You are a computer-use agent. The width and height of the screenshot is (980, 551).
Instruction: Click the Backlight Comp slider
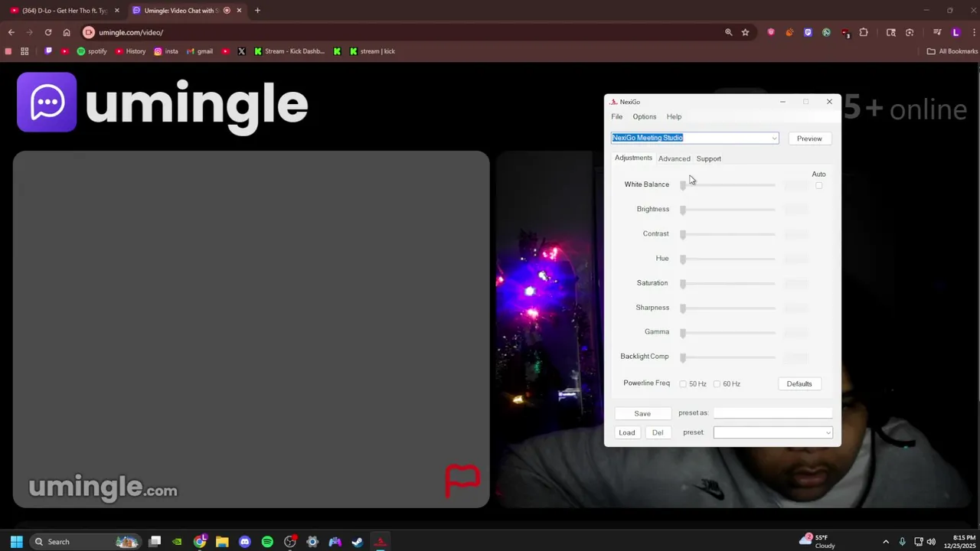pos(727,357)
